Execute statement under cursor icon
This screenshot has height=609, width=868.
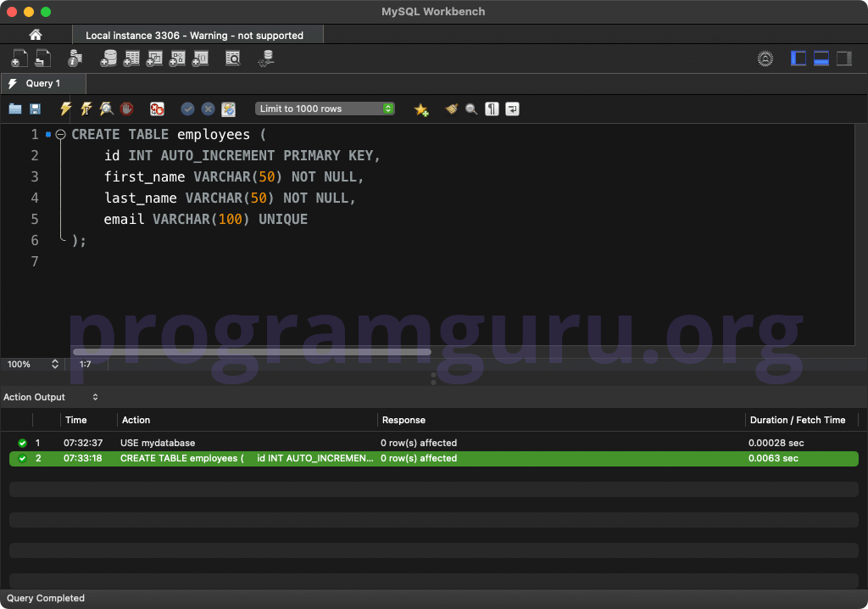(x=86, y=109)
